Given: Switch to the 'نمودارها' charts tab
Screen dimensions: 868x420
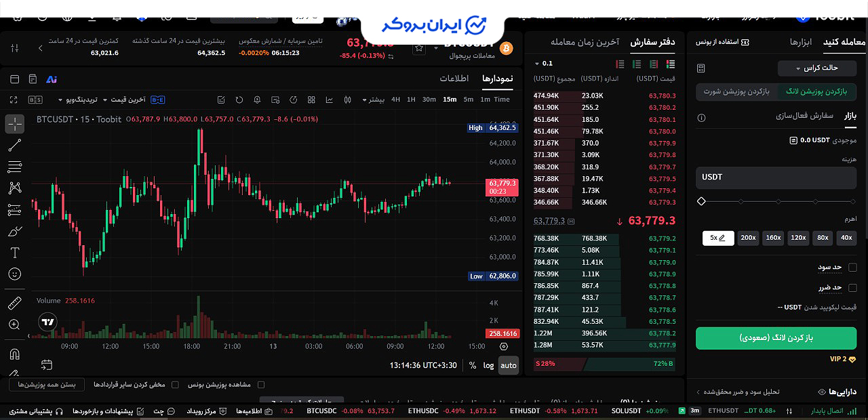Looking at the screenshot, I should (x=498, y=79).
